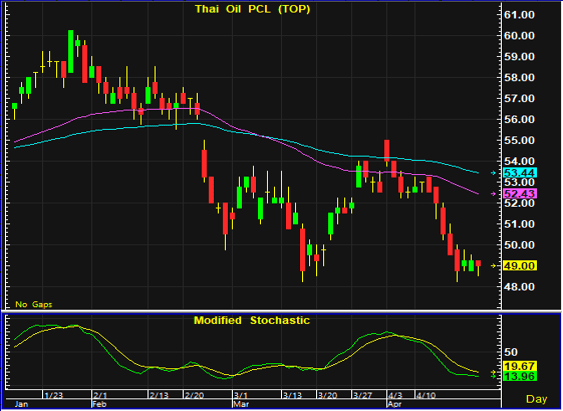Click the yellow arrow beside 49.00

click(x=493, y=266)
